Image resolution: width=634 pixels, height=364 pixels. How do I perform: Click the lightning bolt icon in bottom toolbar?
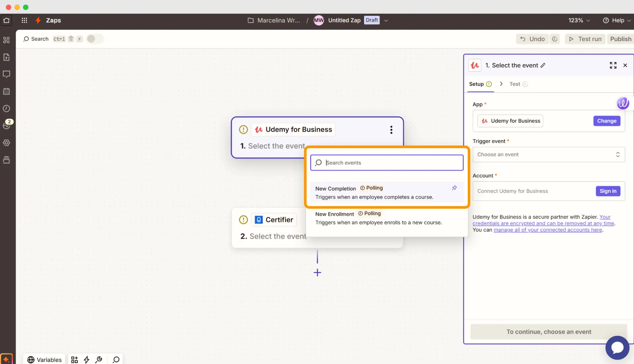(x=87, y=360)
